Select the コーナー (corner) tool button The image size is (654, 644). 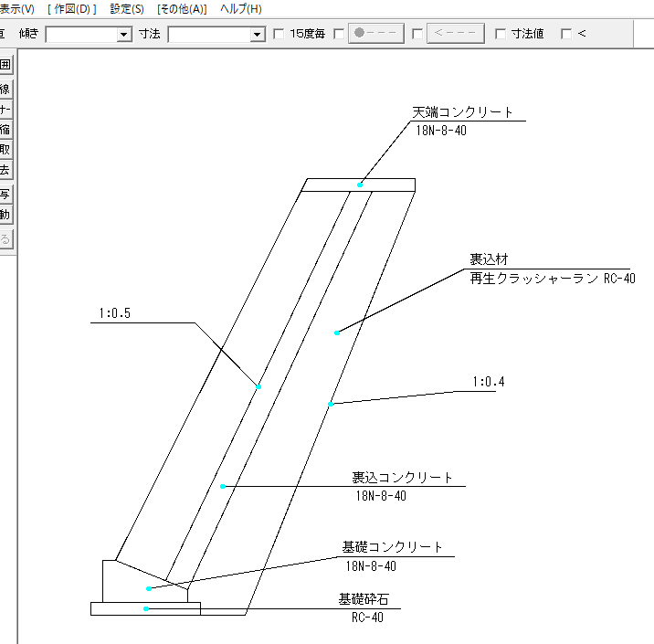pos(5,109)
